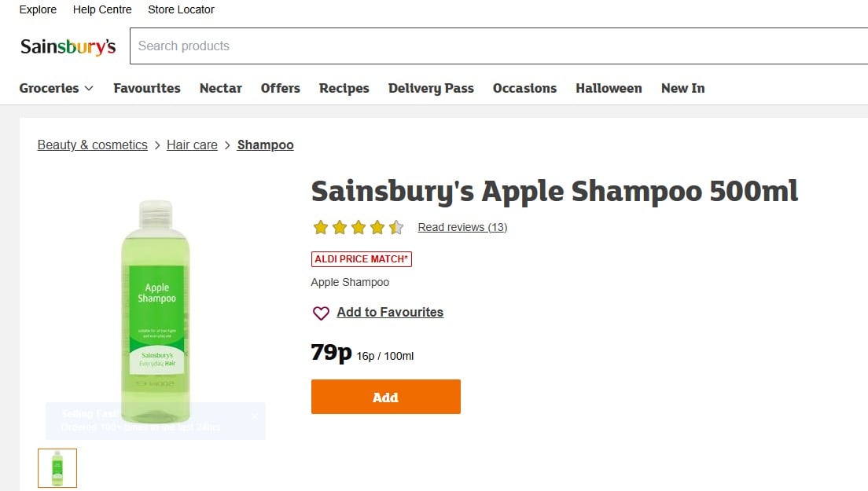Click the star rating icons
868x491 pixels.
(x=358, y=228)
